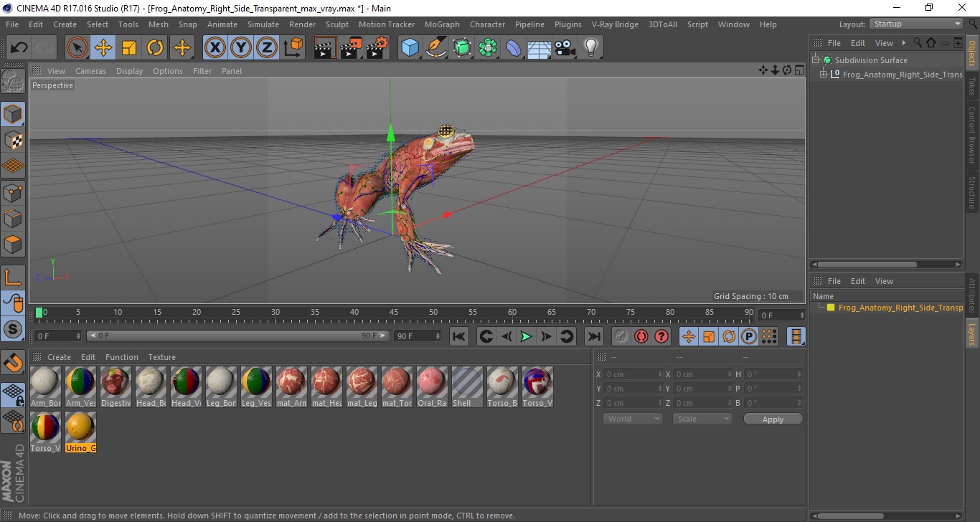Switch to Texture mode
The height and width of the screenshot is (522, 980).
[13, 140]
